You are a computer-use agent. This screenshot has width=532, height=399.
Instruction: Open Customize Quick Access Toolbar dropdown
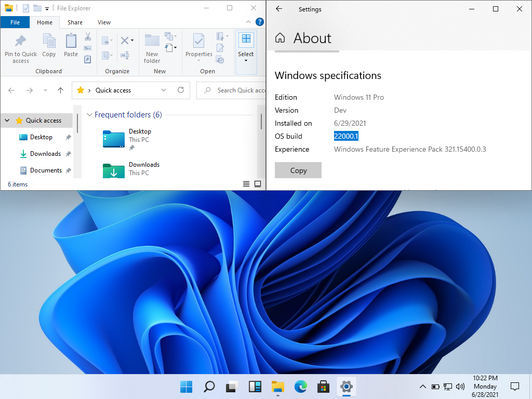pos(47,8)
